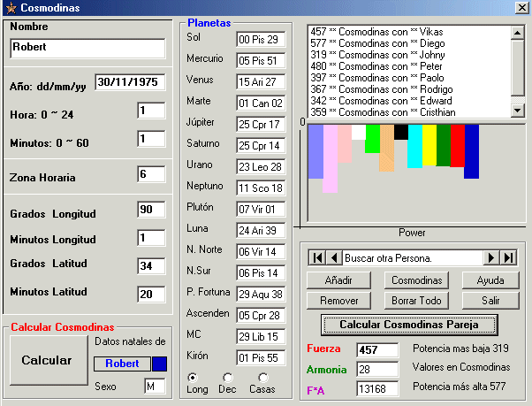
Task: Jump to first record navigation arrow
Action: coord(316,257)
